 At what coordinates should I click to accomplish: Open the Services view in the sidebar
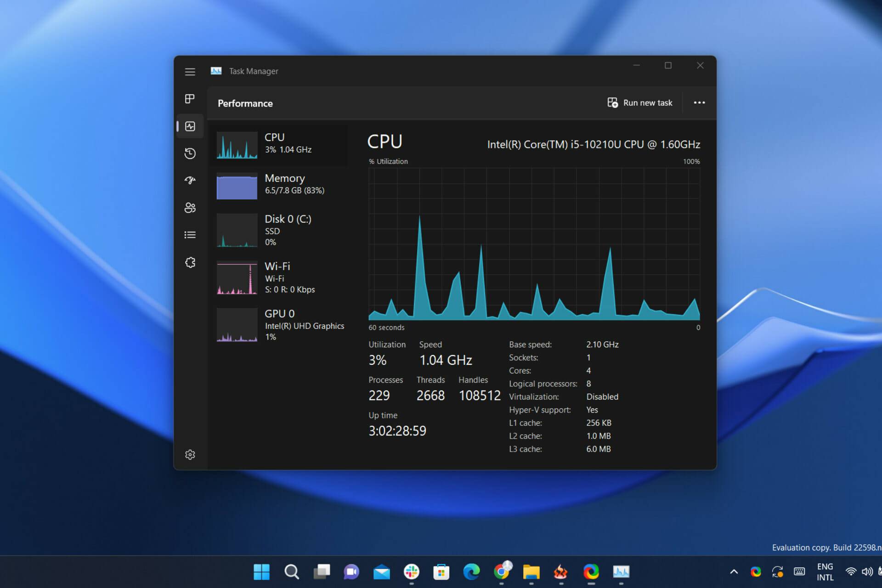tap(190, 262)
